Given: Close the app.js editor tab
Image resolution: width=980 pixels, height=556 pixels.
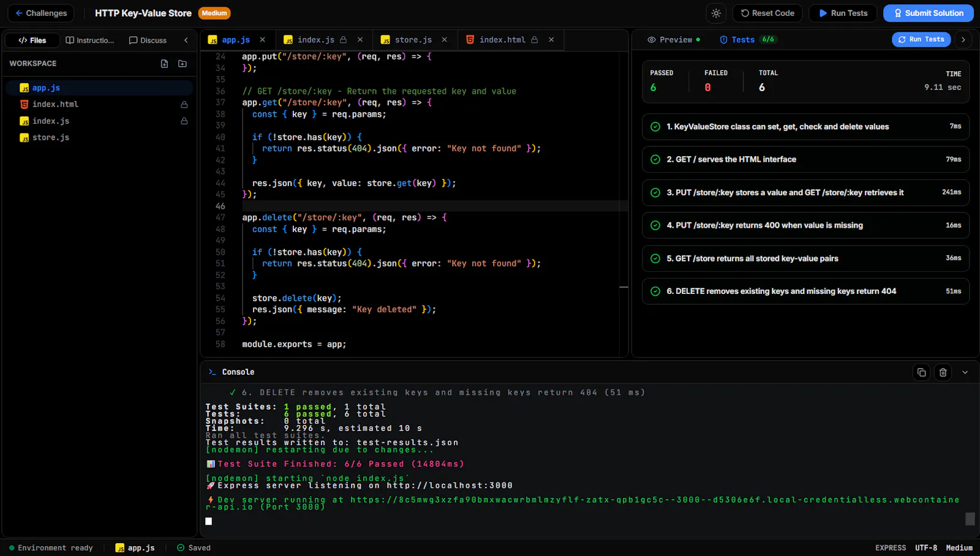Looking at the screenshot, I should coord(263,40).
